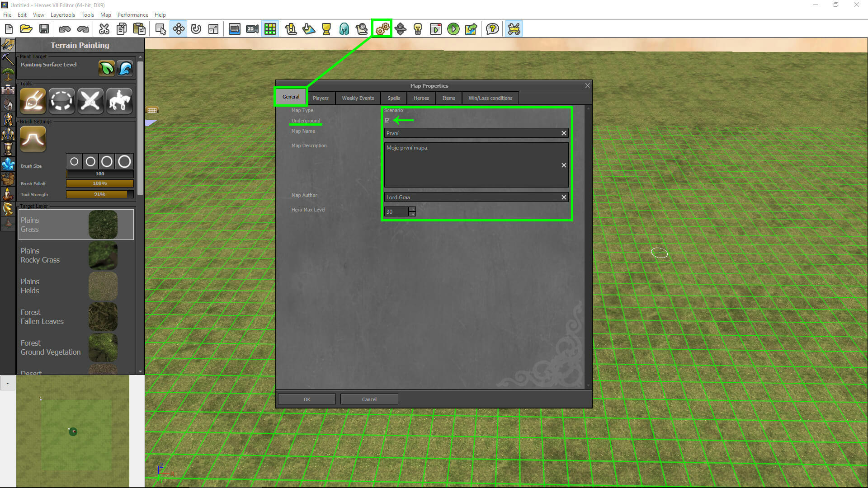868x488 pixels.
Task: Select Plains Rocky Grass layer
Action: click(x=76, y=255)
